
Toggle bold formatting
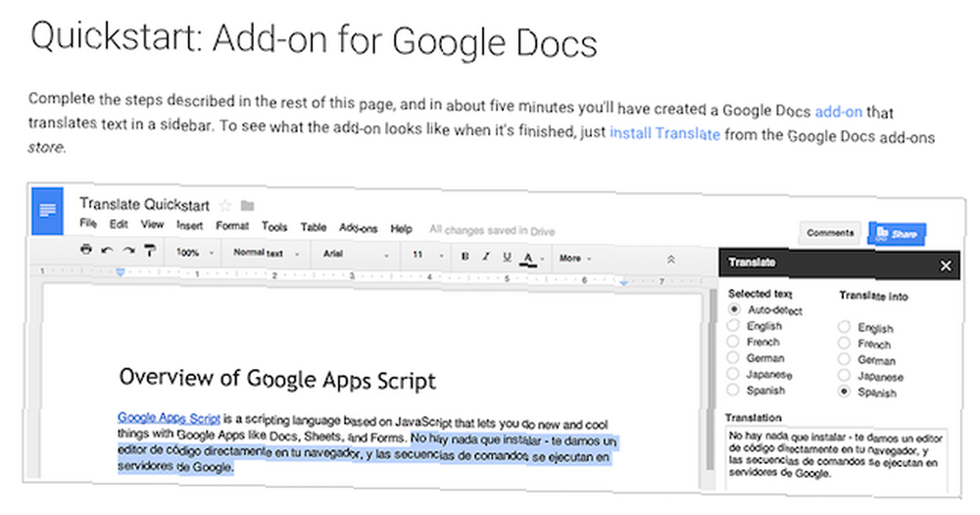tap(465, 257)
